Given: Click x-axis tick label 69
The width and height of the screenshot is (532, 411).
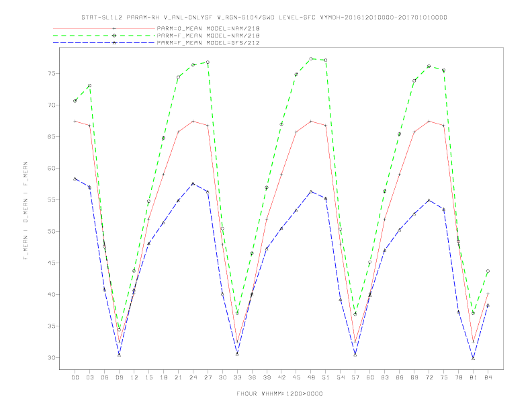Looking at the screenshot, I should pos(414,377).
